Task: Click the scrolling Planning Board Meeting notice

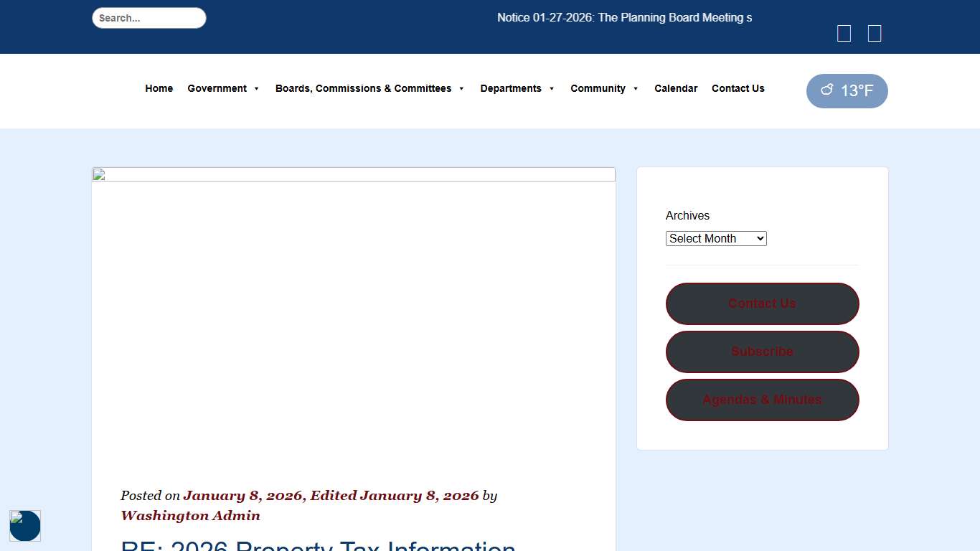Action: click(x=624, y=18)
